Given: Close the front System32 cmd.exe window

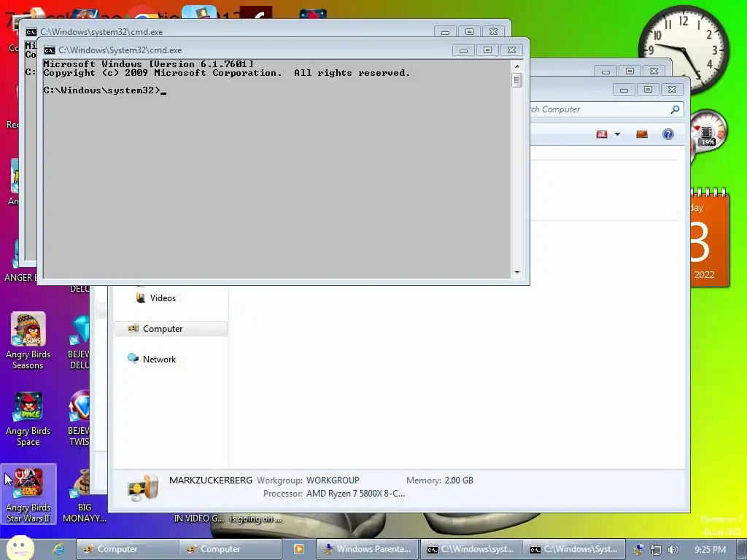Looking at the screenshot, I should (511, 50).
